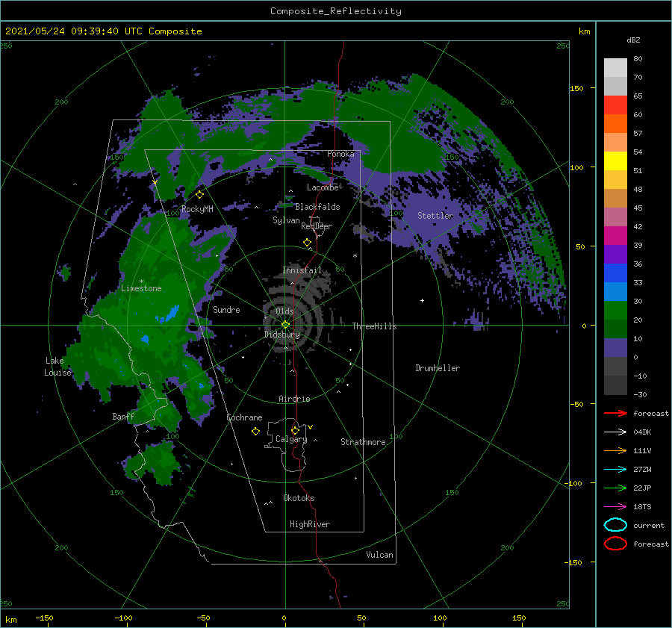The width and height of the screenshot is (672, 628).
Task: Click the white 04DK arrow icon
Action: 615,432
